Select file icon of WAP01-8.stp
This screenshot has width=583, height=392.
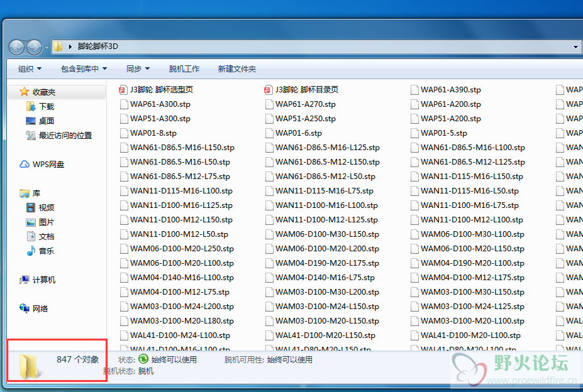tap(124, 133)
